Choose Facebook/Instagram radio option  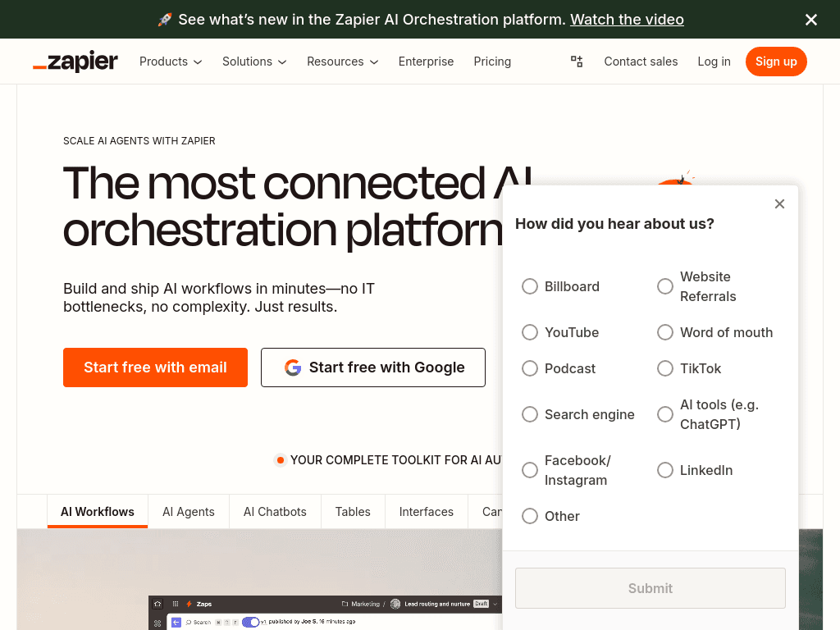530,470
